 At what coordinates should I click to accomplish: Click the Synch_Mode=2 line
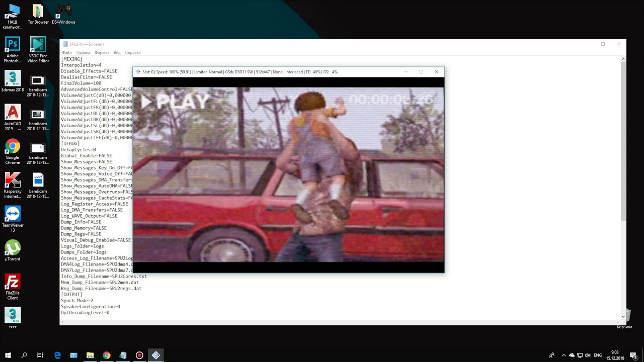point(77,301)
